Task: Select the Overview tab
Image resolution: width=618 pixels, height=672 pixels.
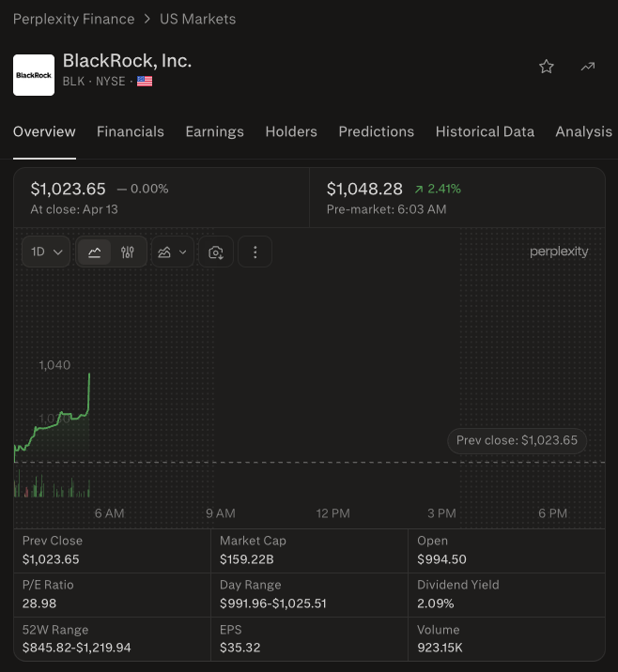Action: pyautogui.click(x=44, y=131)
